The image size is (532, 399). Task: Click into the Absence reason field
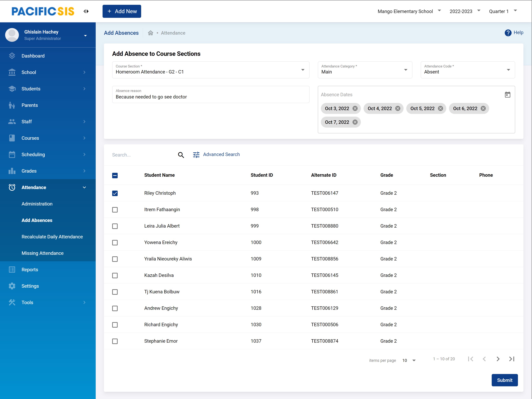(x=210, y=97)
